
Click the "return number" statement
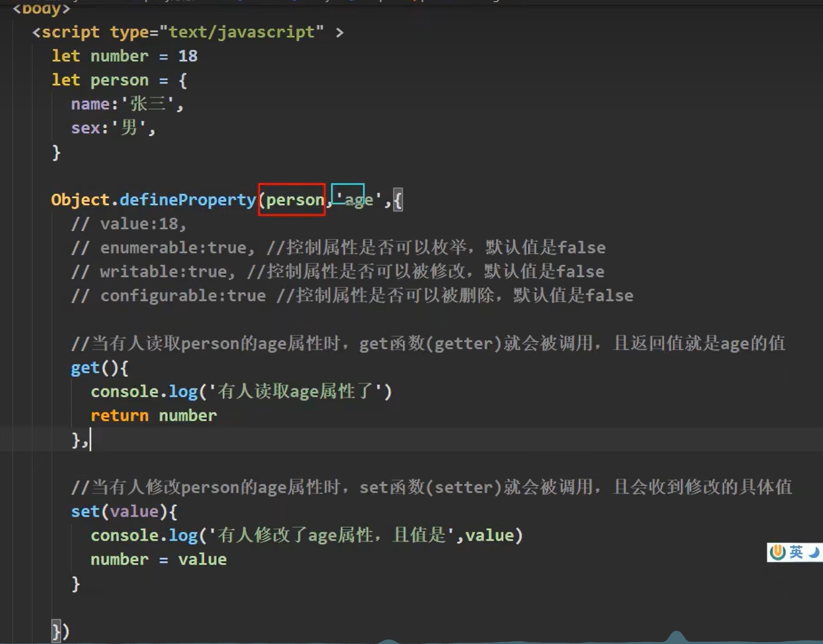coord(154,416)
